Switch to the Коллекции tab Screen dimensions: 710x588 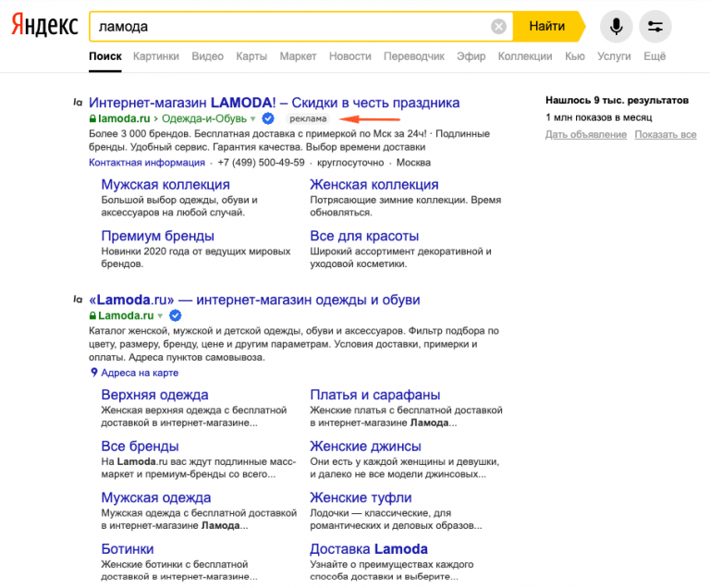525,56
